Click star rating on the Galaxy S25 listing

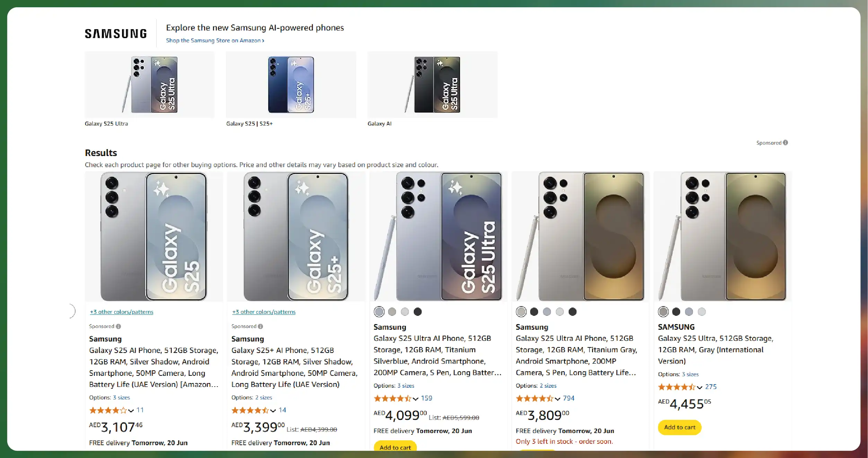[108, 410]
